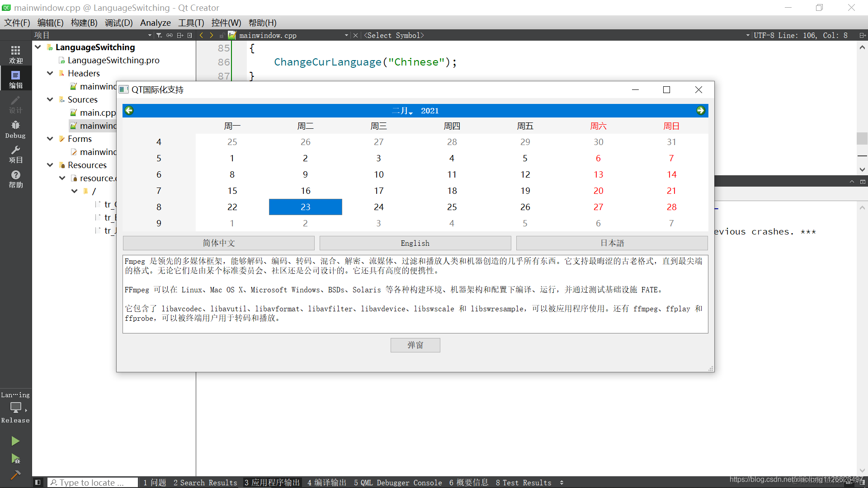The image size is (868, 488).
Task: Collapse the resource file node
Action: (62, 178)
